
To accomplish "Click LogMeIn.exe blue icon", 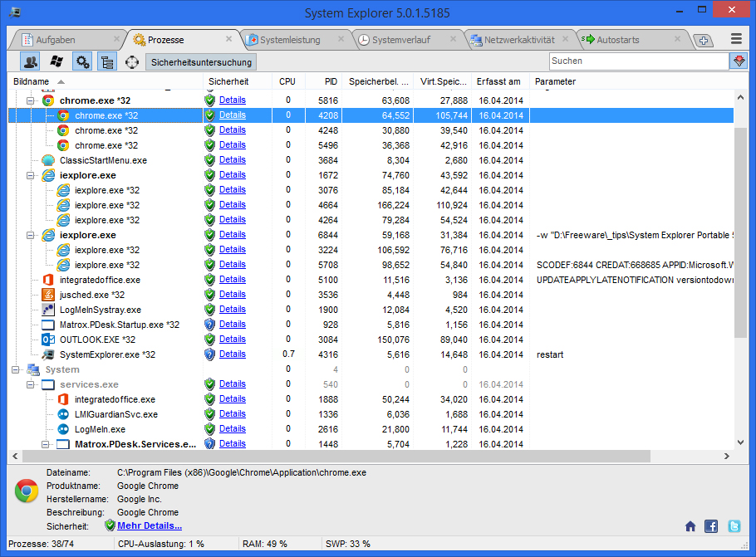I will 63,429.
